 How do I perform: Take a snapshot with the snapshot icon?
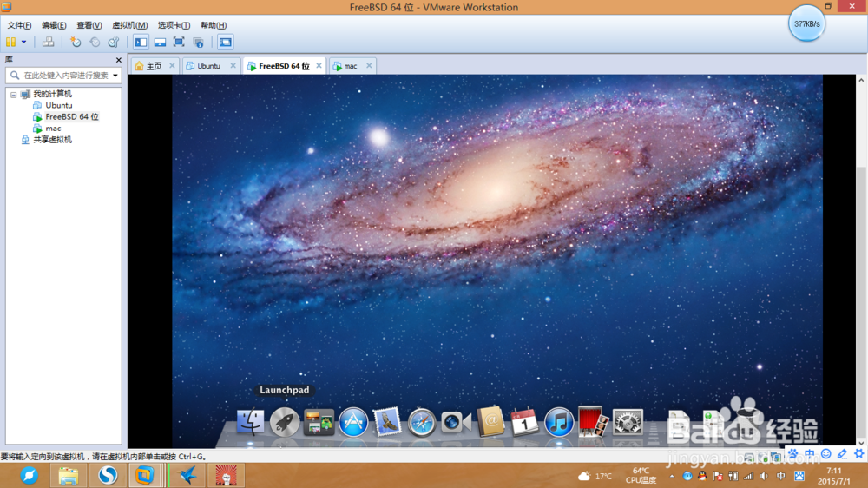point(76,42)
